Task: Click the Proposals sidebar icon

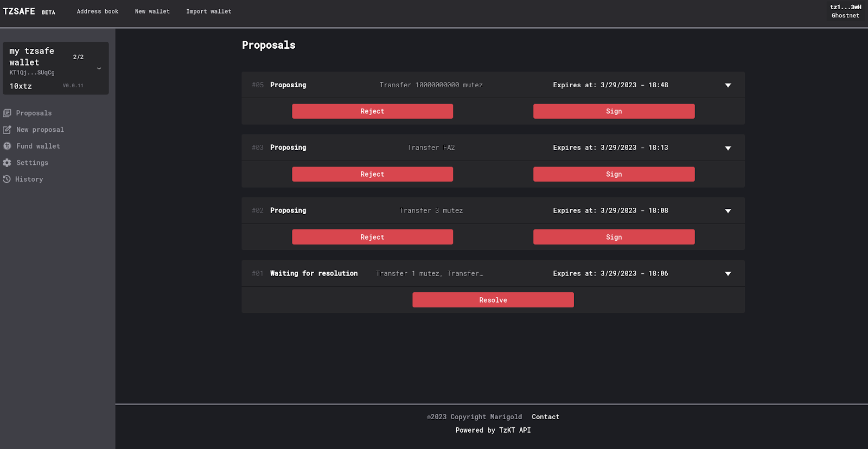Action: pos(7,113)
